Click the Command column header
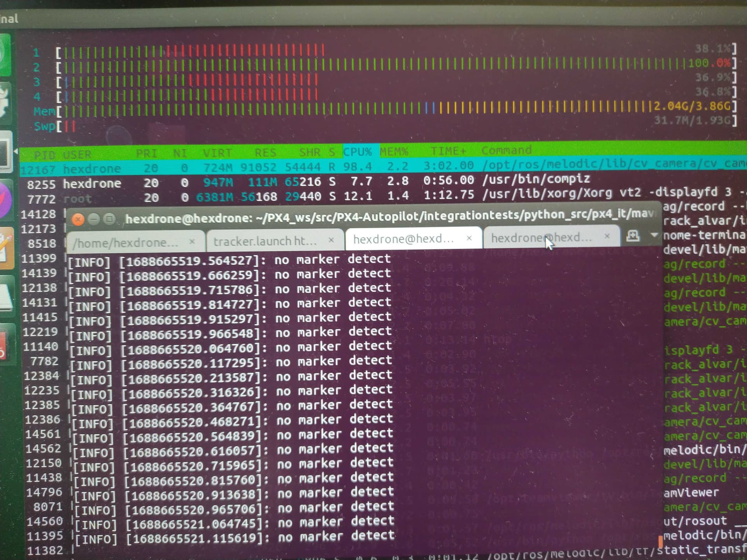This screenshot has height=560, width=747. pyautogui.click(x=506, y=150)
